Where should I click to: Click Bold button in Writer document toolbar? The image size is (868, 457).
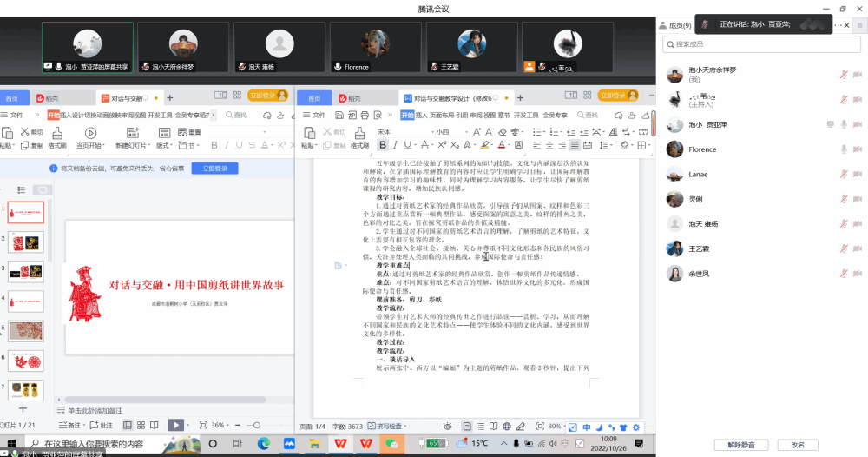[x=383, y=145]
